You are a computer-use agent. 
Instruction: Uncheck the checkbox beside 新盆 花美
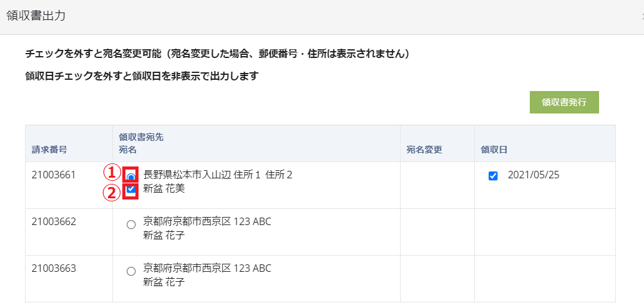click(x=131, y=189)
